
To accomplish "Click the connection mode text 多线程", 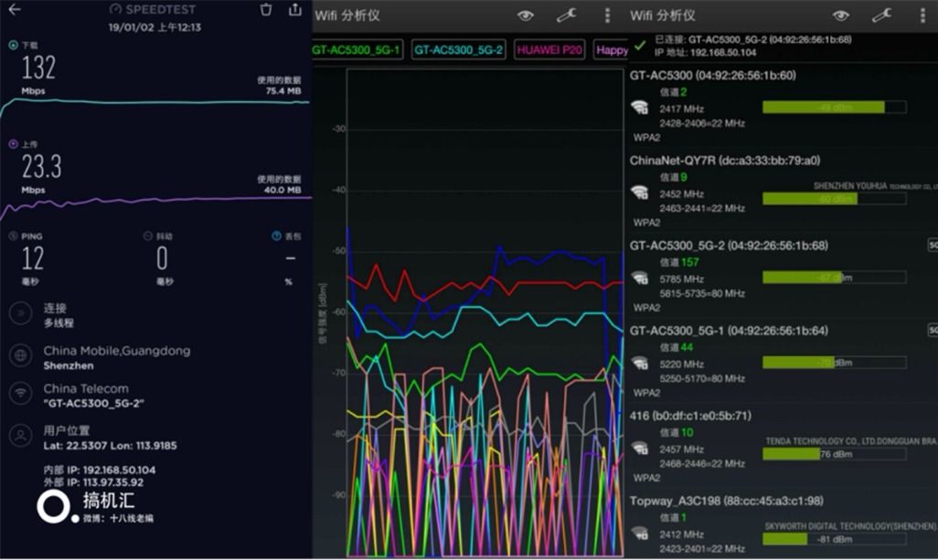I will [x=58, y=323].
